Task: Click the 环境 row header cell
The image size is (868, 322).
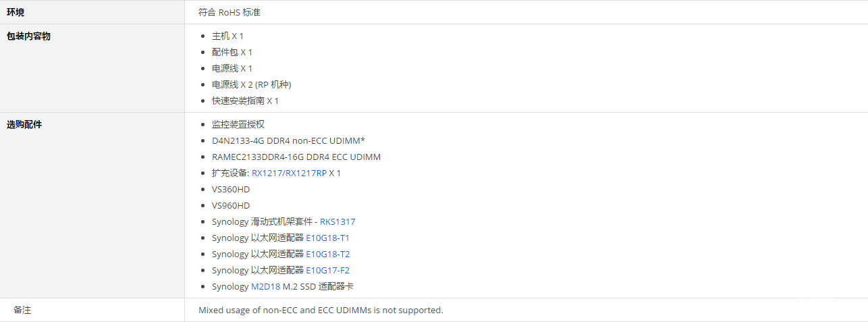Action: tap(92, 12)
